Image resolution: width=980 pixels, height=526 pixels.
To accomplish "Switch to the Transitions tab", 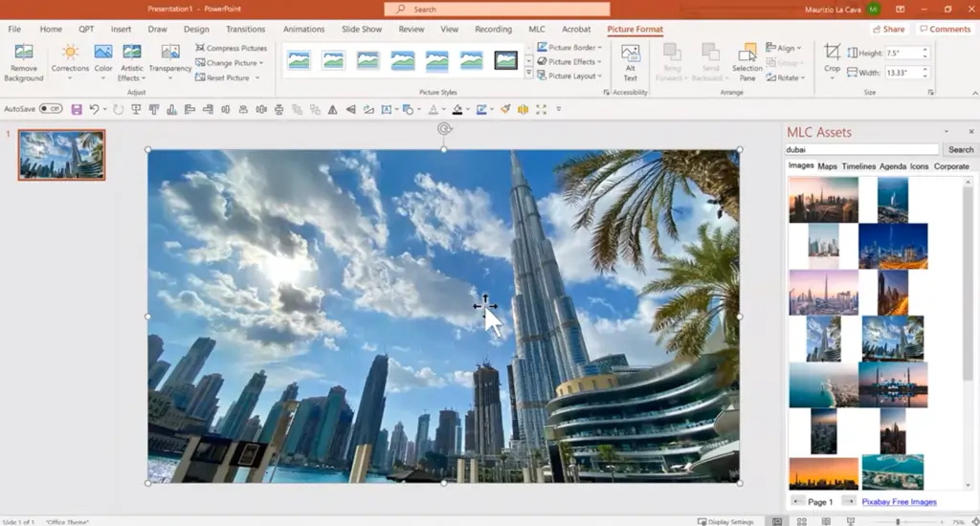I will tap(246, 30).
